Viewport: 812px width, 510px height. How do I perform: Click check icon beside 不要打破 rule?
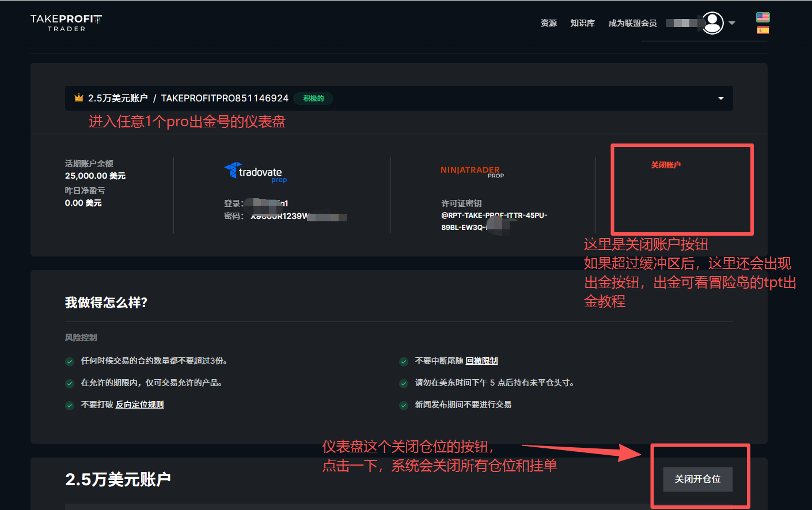(70, 405)
